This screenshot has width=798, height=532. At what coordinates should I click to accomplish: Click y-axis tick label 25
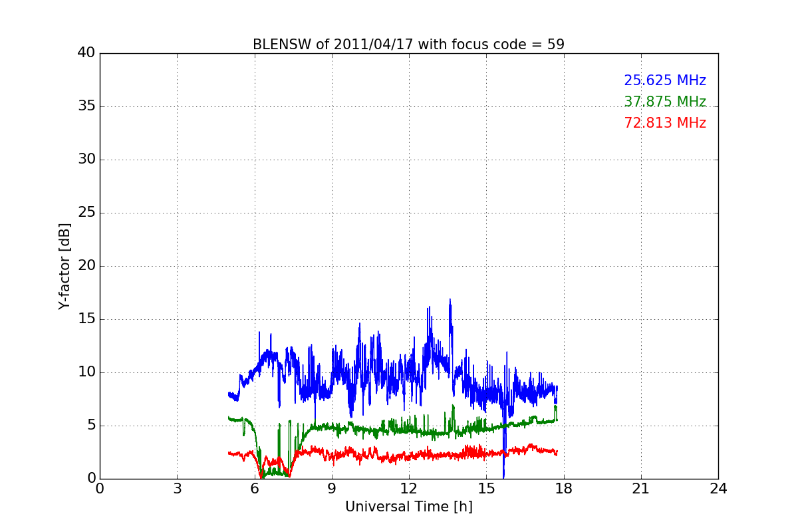pos(86,213)
